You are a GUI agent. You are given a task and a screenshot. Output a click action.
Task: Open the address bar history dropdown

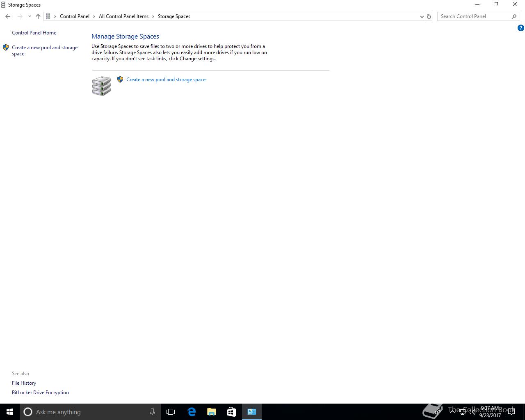(422, 16)
